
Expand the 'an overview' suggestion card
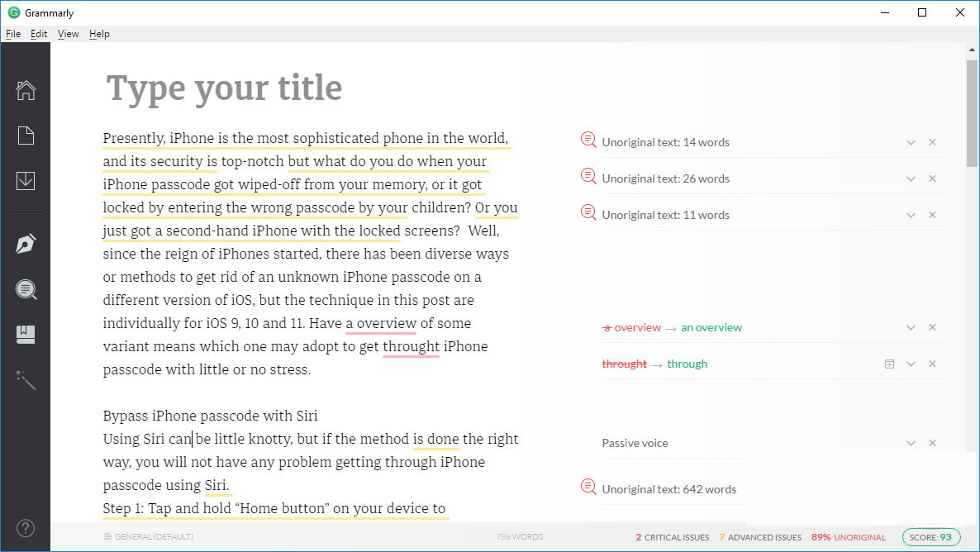pos(911,327)
